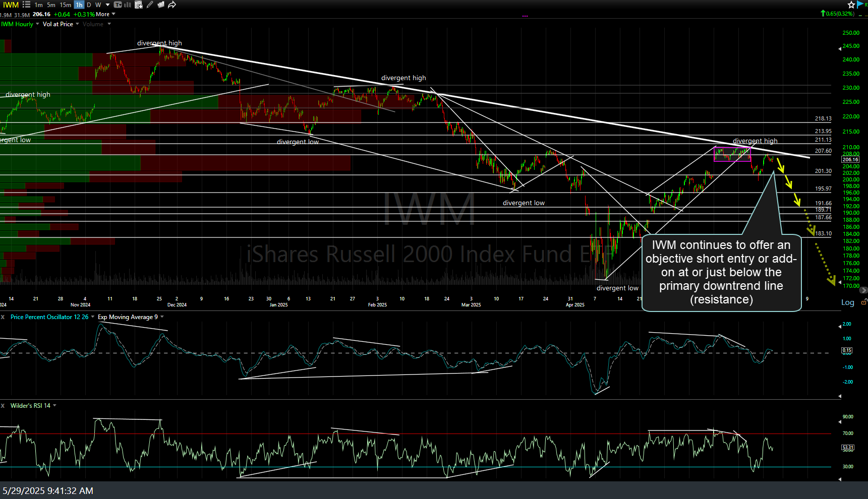Screen dimensions: 868x499
Task: Add chart to favorites with star icon
Action: pos(851,5)
